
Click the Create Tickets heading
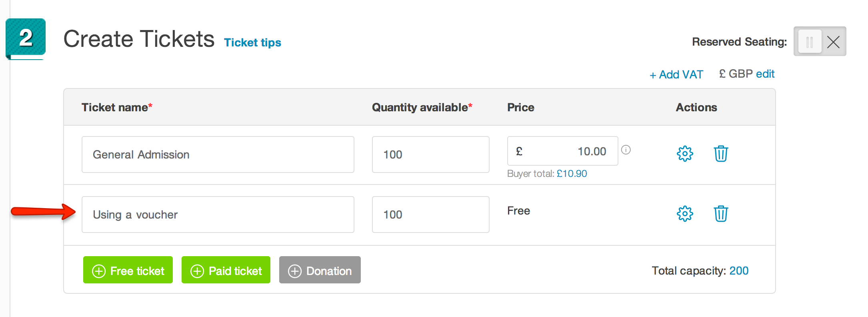point(139,39)
